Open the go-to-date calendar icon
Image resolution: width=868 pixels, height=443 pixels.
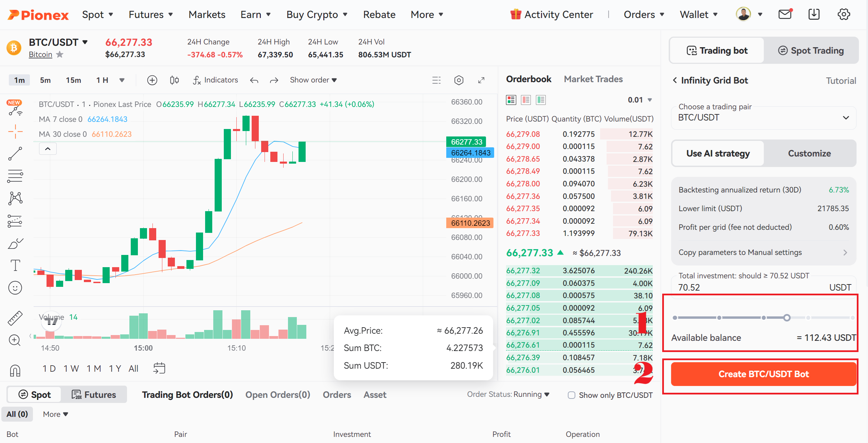pos(159,368)
